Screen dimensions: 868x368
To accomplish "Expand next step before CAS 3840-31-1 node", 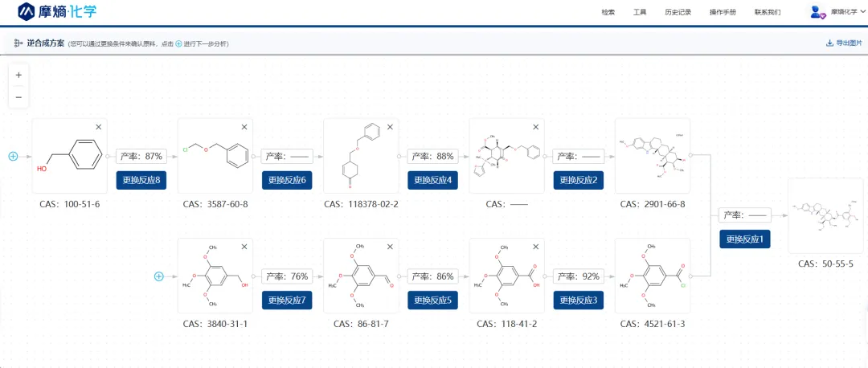I will [159, 276].
